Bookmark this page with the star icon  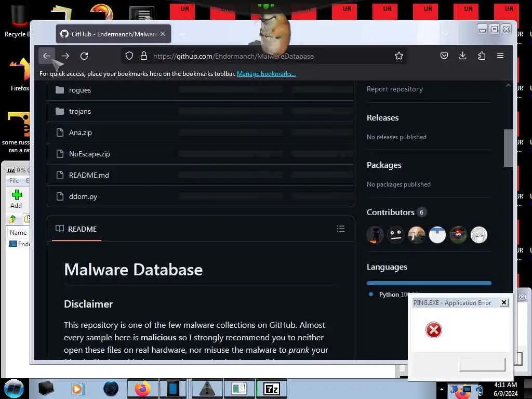[x=399, y=56]
